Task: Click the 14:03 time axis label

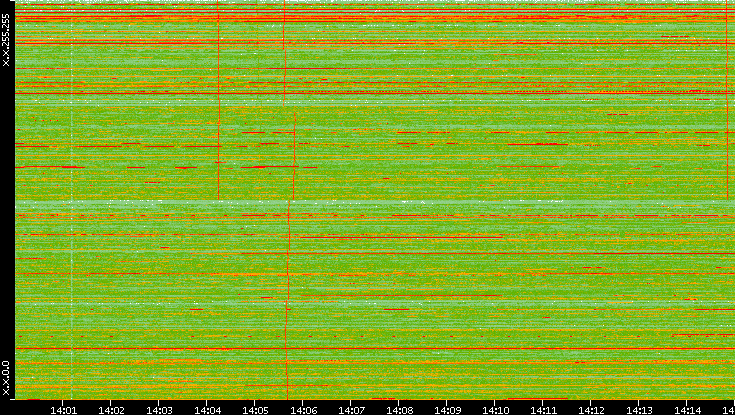Action: point(159,410)
